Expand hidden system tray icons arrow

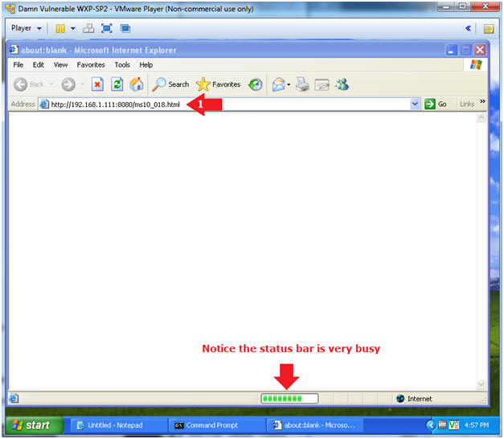(x=431, y=425)
